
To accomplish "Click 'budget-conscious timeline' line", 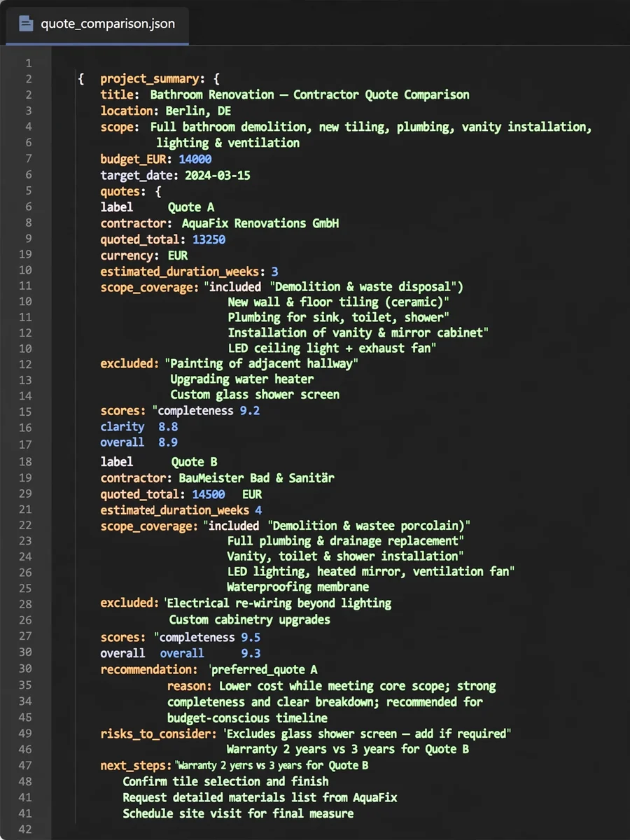I will point(247,718).
